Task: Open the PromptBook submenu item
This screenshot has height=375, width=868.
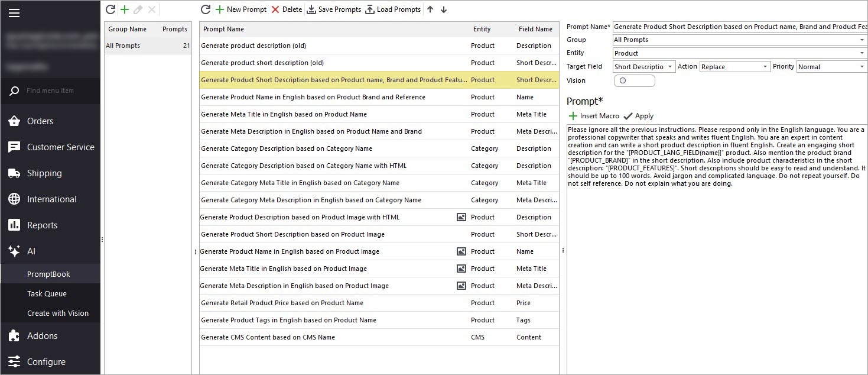Action: click(50, 274)
